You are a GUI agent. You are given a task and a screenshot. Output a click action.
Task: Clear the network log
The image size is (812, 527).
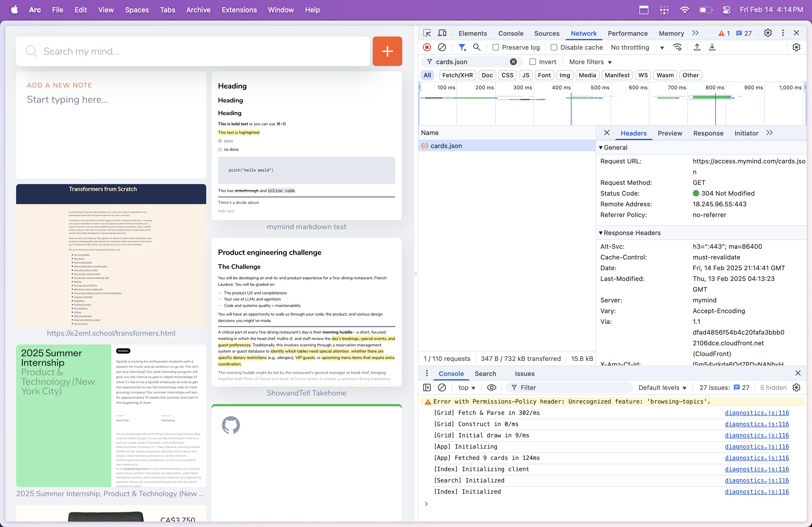coord(442,47)
